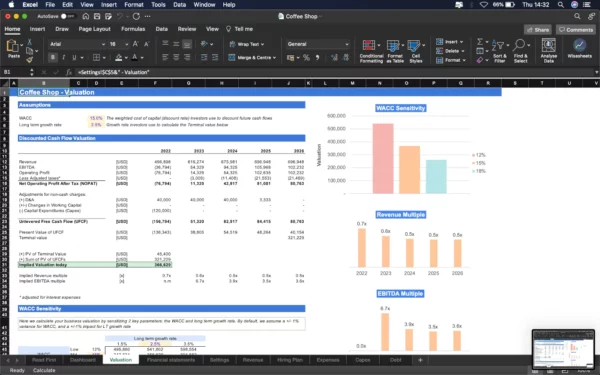The width and height of the screenshot is (600, 375).
Task: Click the percent style icon
Action: pyautogui.click(x=306, y=57)
